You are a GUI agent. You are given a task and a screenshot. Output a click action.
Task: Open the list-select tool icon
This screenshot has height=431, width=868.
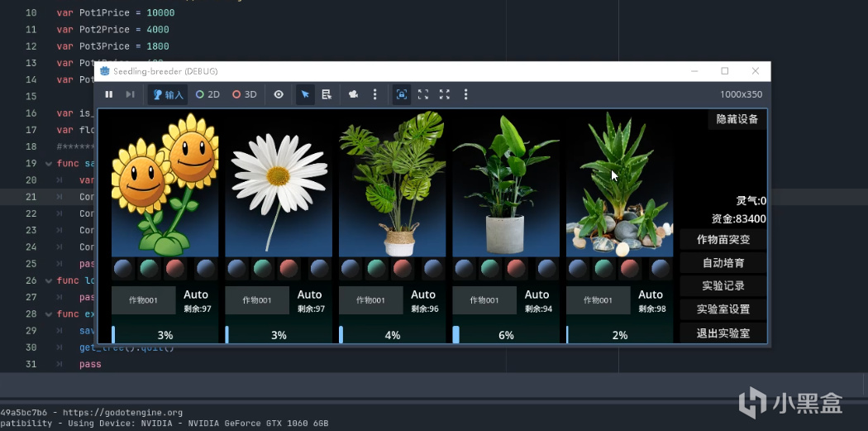tap(327, 95)
